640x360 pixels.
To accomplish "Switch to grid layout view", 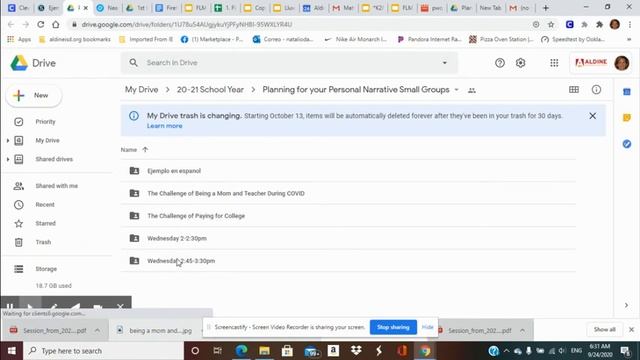I will click(574, 90).
